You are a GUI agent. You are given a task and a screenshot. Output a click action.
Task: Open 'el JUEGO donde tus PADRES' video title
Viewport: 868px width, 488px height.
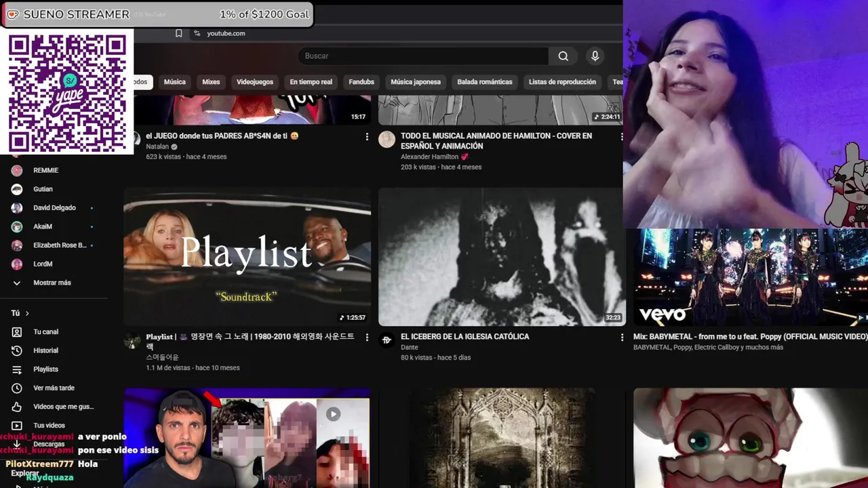[222, 136]
